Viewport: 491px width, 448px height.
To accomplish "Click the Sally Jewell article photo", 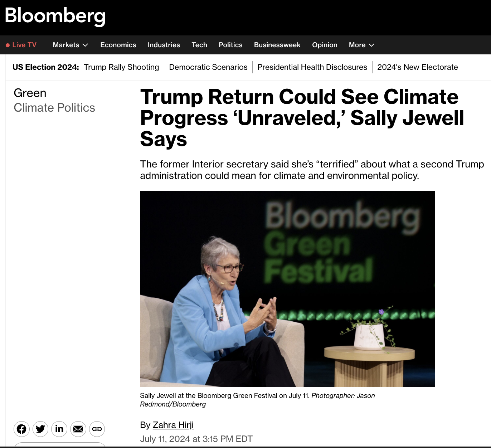I will click(287, 289).
